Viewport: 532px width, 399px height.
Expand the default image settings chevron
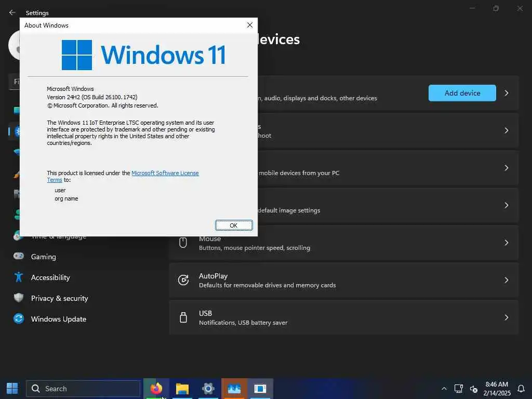506,205
